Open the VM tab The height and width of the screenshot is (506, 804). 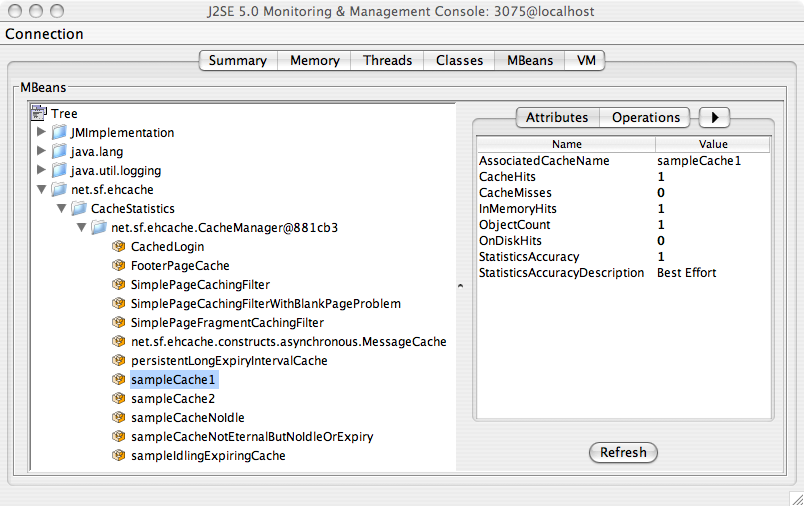click(x=586, y=60)
